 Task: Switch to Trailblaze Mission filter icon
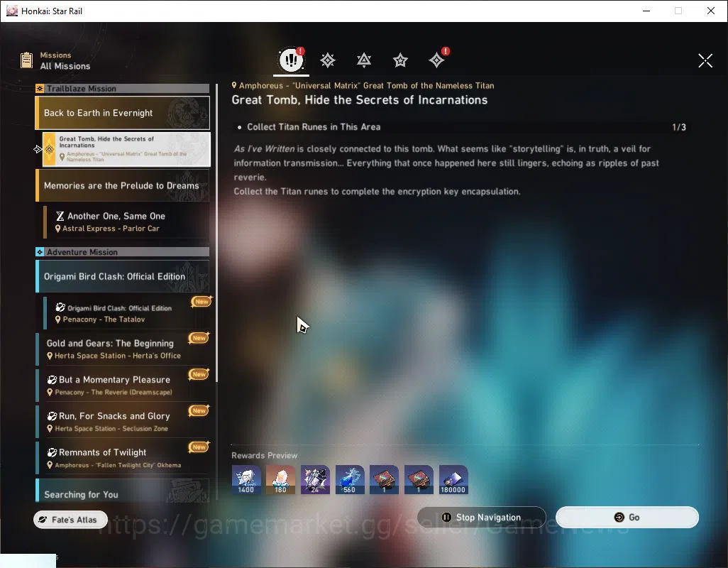coord(328,60)
